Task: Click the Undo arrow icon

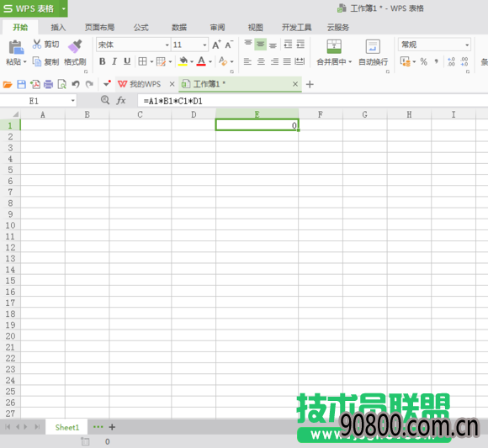Action: pyautogui.click(x=76, y=84)
